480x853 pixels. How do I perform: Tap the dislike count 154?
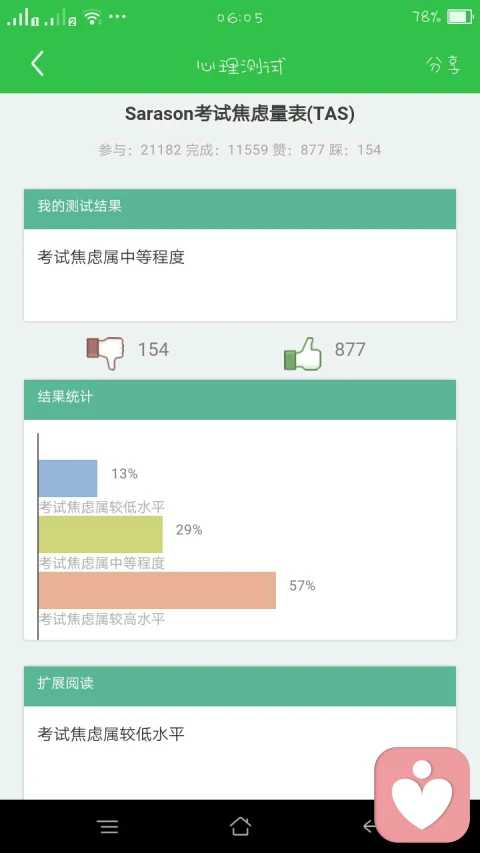[153, 349]
